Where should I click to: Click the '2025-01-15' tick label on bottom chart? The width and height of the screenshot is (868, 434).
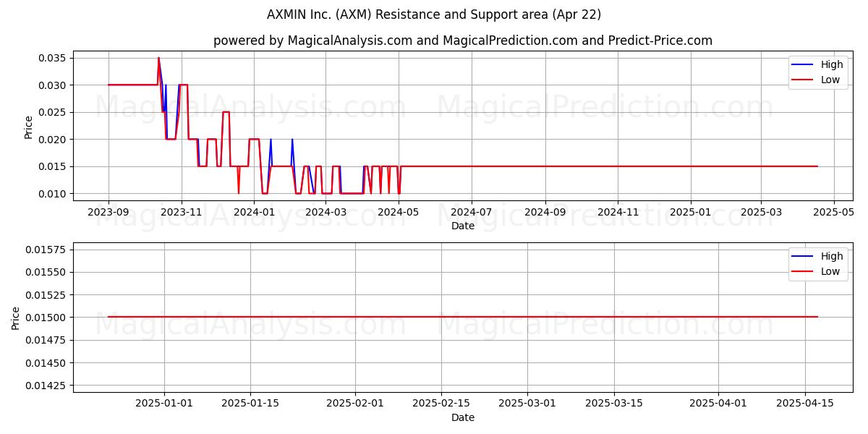tap(250, 404)
